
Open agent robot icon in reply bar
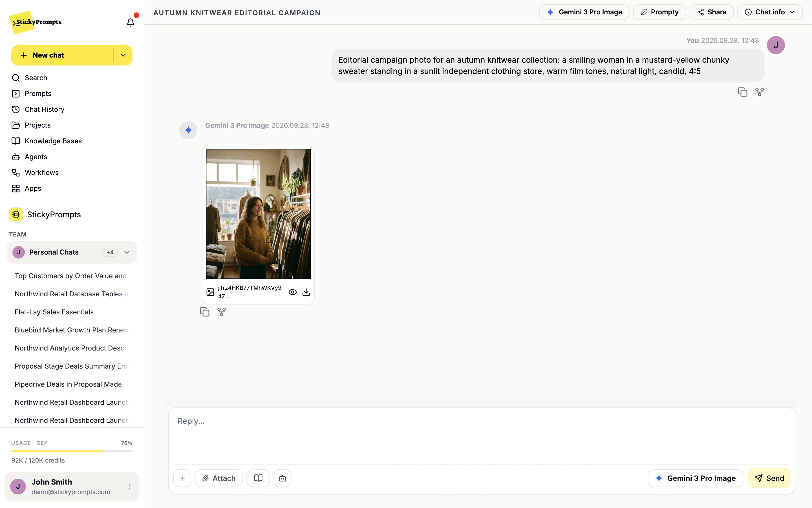click(283, 478)
